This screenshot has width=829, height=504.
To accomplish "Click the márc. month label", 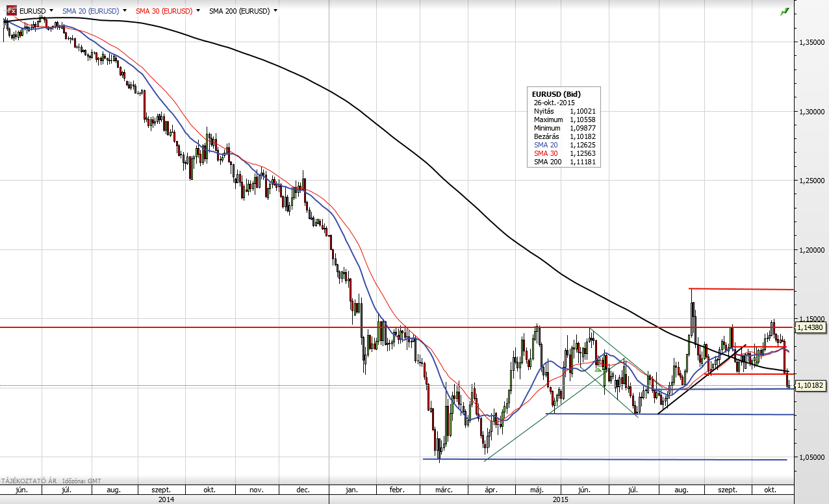I will (444, 490).
